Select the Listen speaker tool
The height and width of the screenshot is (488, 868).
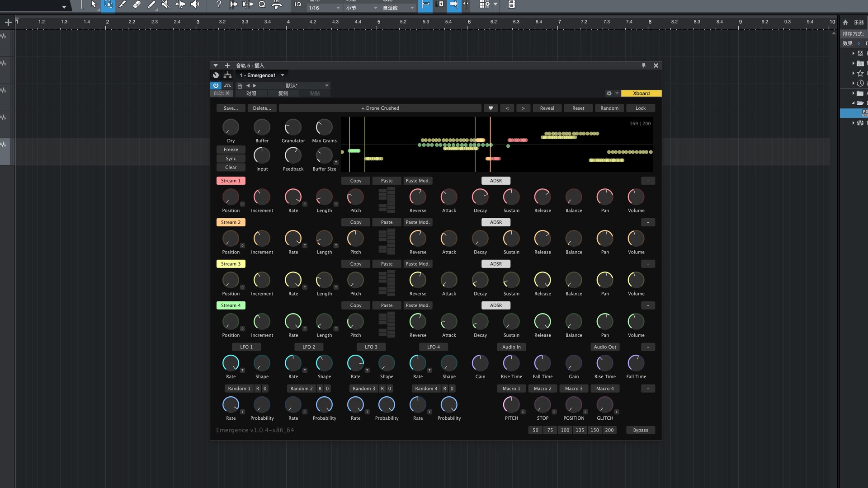[x=195, y=5]
